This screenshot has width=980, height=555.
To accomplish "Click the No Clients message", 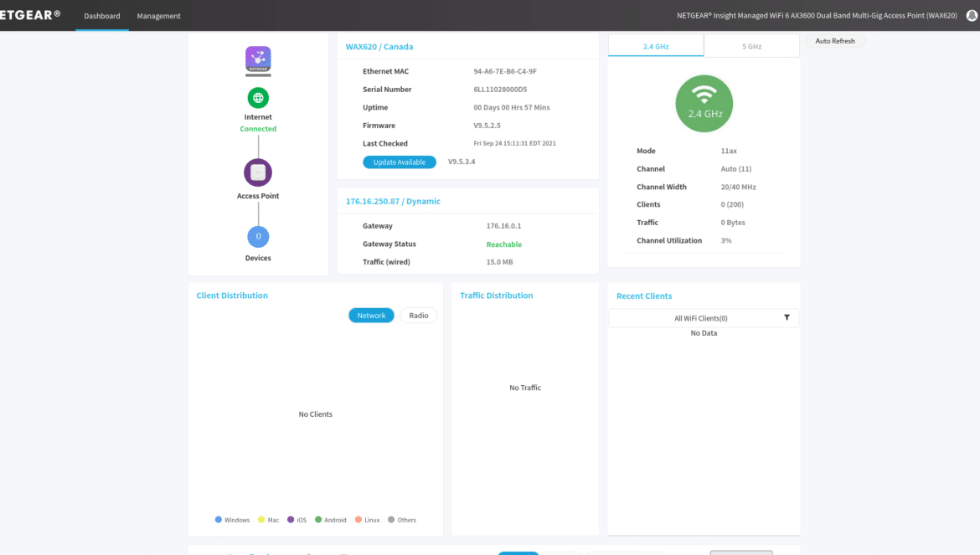I will [x=316, y=414].
